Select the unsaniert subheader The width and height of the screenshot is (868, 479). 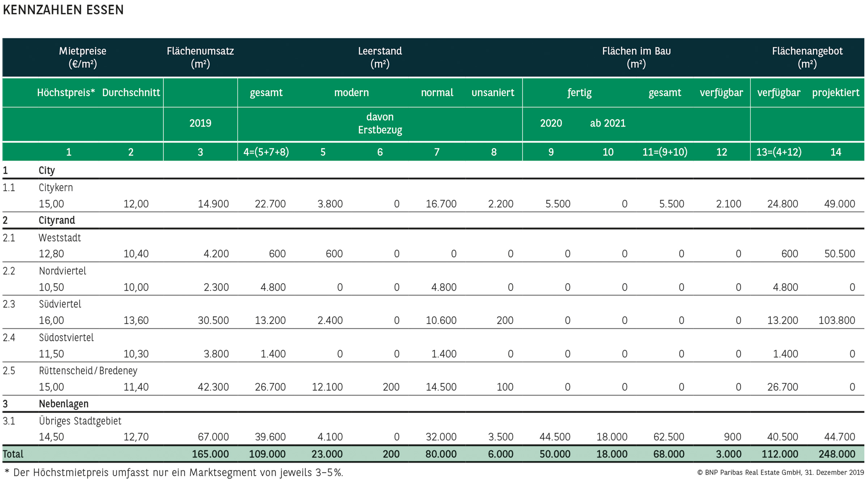click(493, 93)
